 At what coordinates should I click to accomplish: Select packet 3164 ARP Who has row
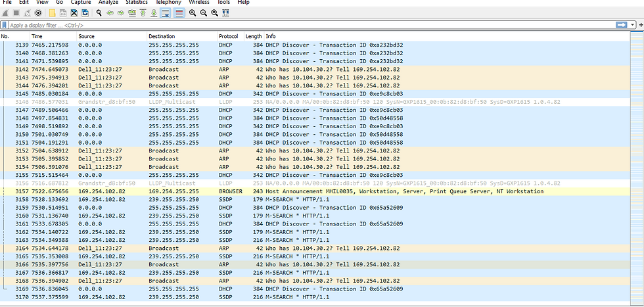click(315, 248)
